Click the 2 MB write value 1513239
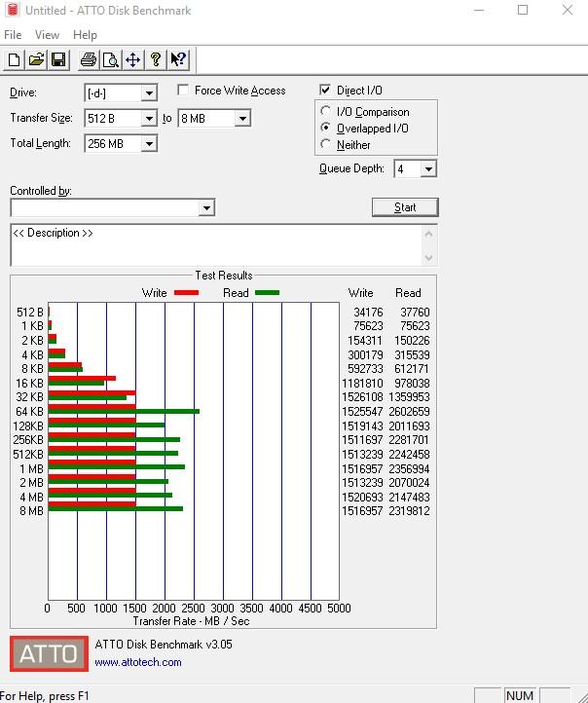 click(x=362, y=483)
